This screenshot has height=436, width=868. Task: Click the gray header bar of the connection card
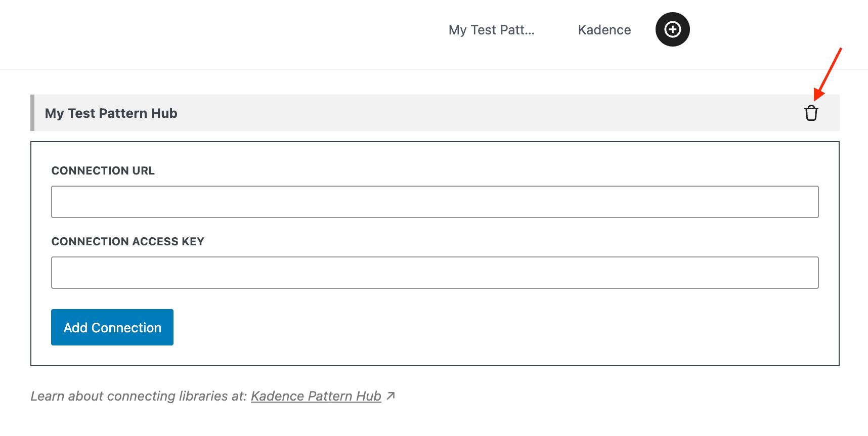[x=405, y=113]
